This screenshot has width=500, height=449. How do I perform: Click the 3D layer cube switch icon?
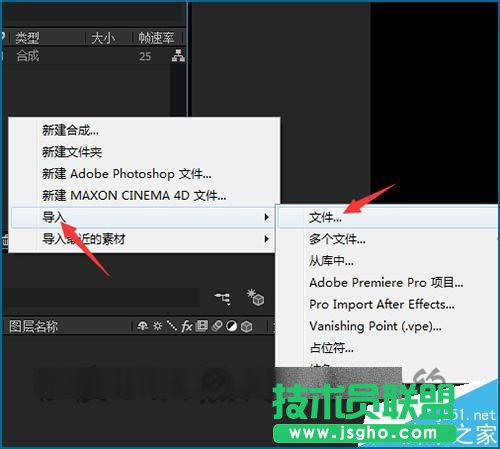[x=247, y=326]
